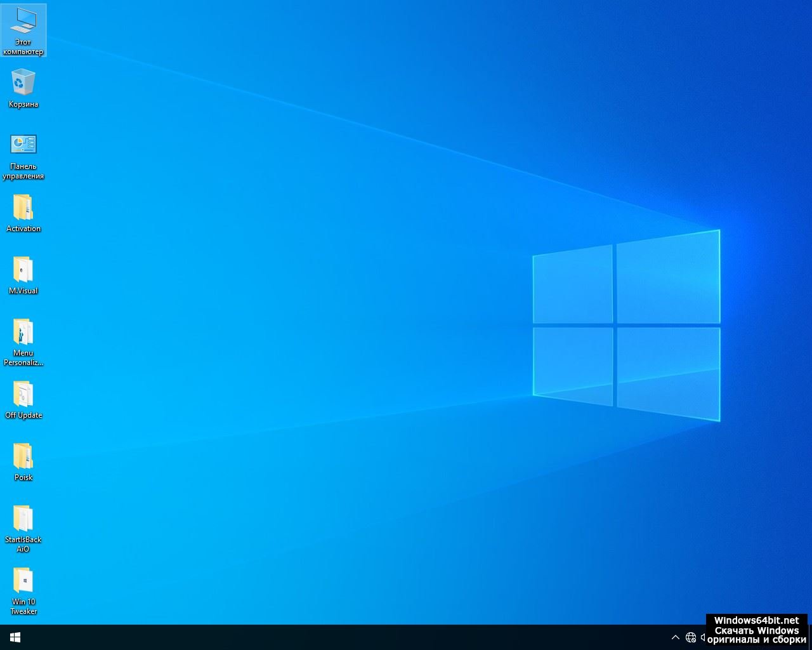Expand hidden system tray icons chevron
Viewport: 812px width, 650px height.
click(x=676, y=637)
